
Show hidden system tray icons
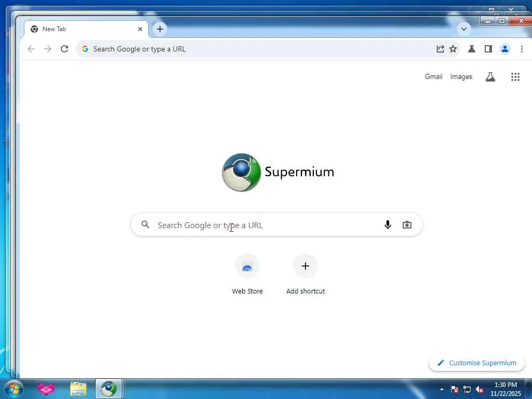pos(442,389)
